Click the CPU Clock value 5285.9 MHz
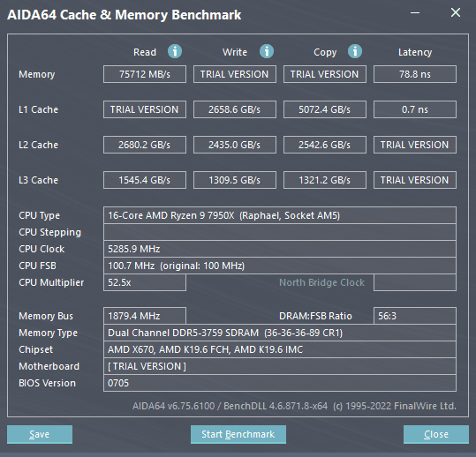 280,249
